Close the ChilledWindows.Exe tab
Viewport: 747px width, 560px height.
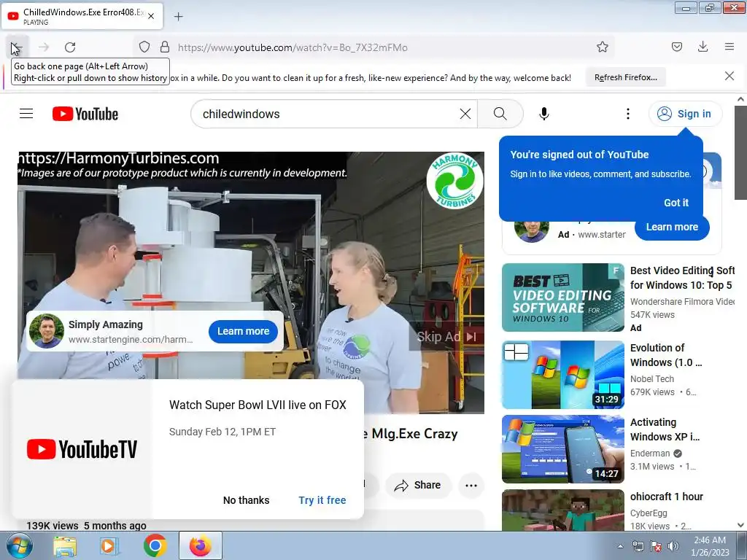(x=150, y=16)
